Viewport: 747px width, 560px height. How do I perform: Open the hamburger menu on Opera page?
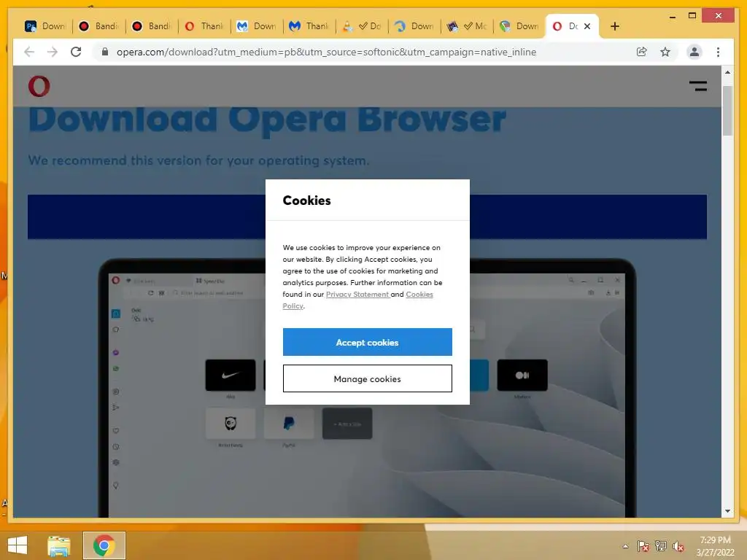(698, 86)
